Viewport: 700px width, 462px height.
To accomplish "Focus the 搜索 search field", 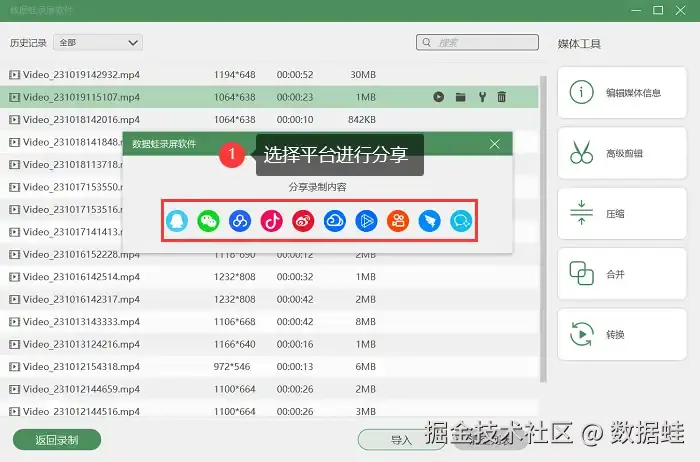I will point(477,42).
